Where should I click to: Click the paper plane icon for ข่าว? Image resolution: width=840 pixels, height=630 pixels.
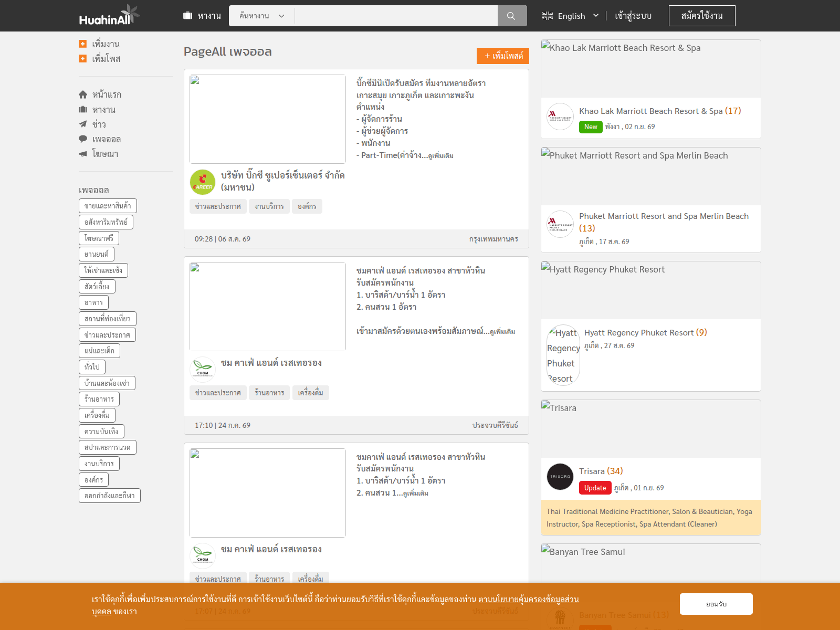pyautogui.click(x=83, y=124)
